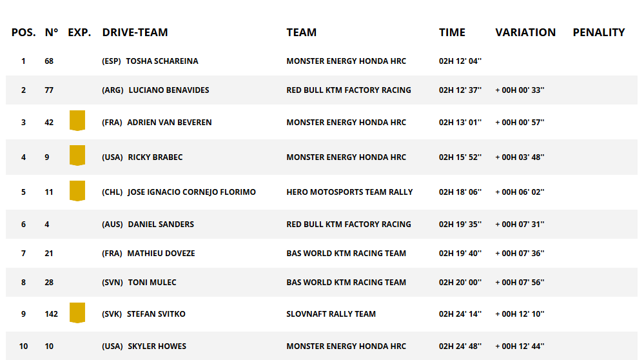
Task: Click the DRIVE-TEAM column header
Action: 135,32
